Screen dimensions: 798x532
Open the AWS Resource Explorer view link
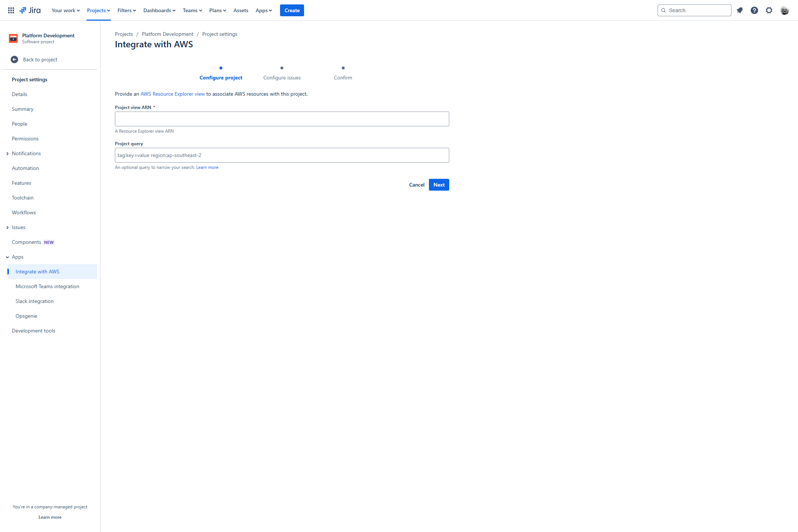pos(173,94)
